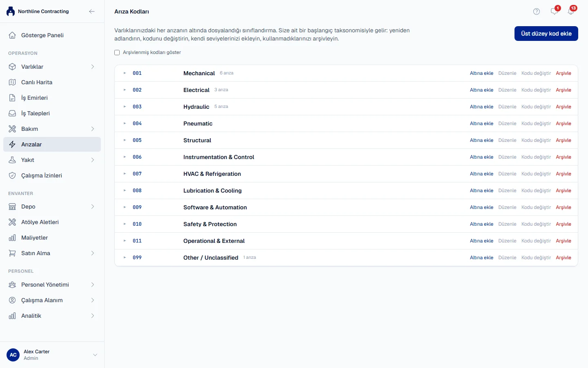This screenshot has width=588, height=368.
Task: Click the Üst düzey kod ekle button
Action: pos(546,34)
